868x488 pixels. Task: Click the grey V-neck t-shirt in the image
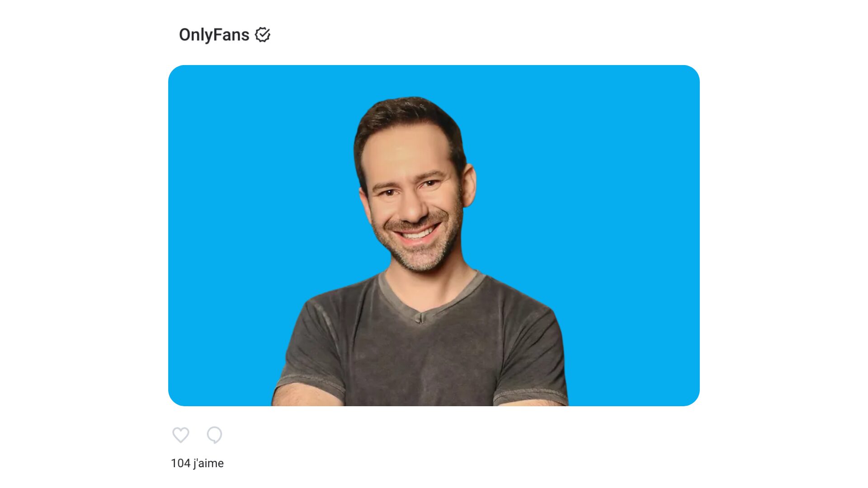[420, 343]
